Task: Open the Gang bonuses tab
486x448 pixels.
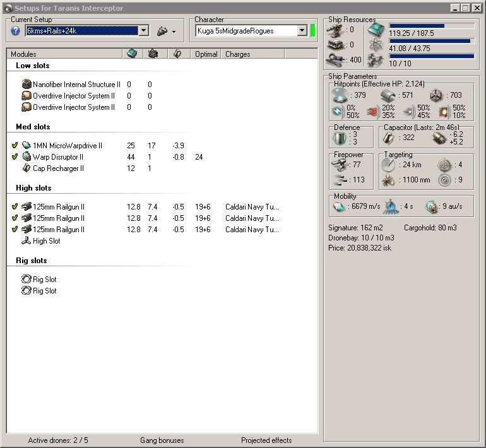Action: [162, 440]
